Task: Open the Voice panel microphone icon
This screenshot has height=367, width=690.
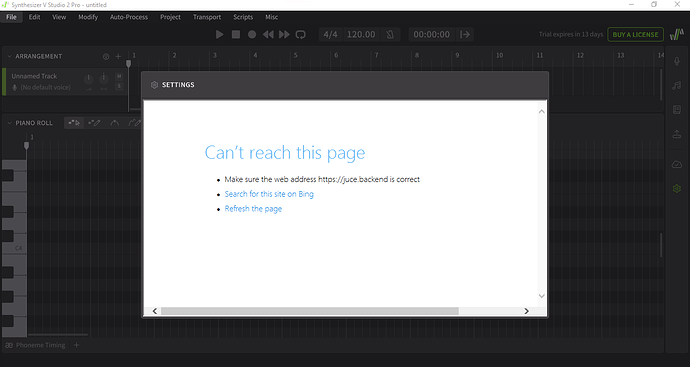Action: coord(677,62)
